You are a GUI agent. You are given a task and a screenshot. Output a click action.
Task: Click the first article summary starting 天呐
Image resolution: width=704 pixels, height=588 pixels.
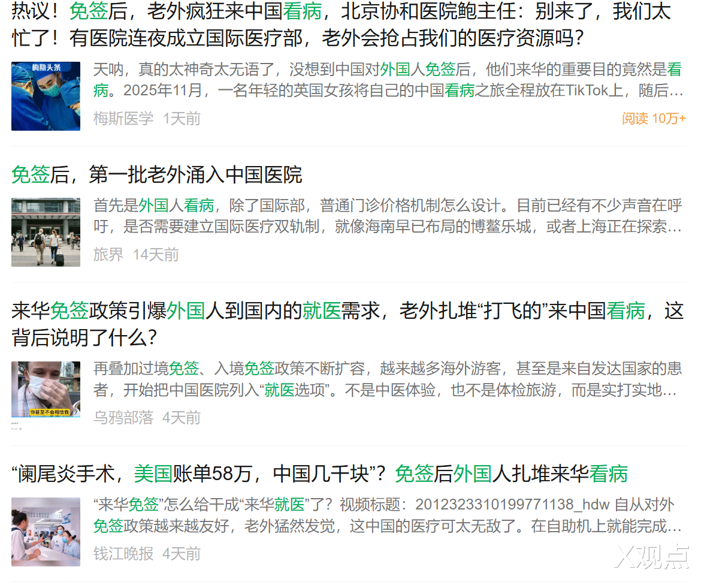pos(388,80)
